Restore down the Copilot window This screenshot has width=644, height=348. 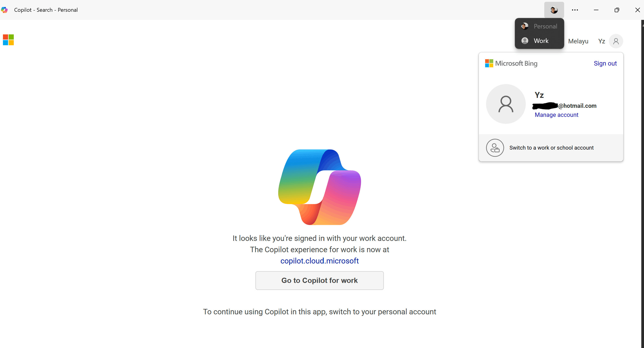click(616, 10)
